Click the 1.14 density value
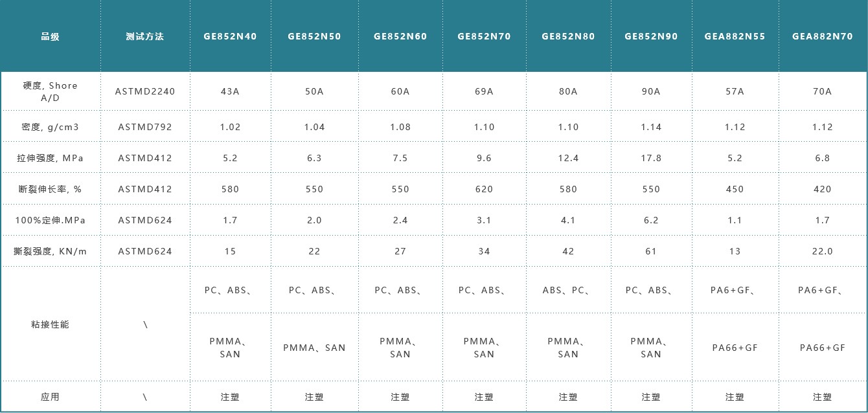This screenshot has height=413, width=868. 651,127
